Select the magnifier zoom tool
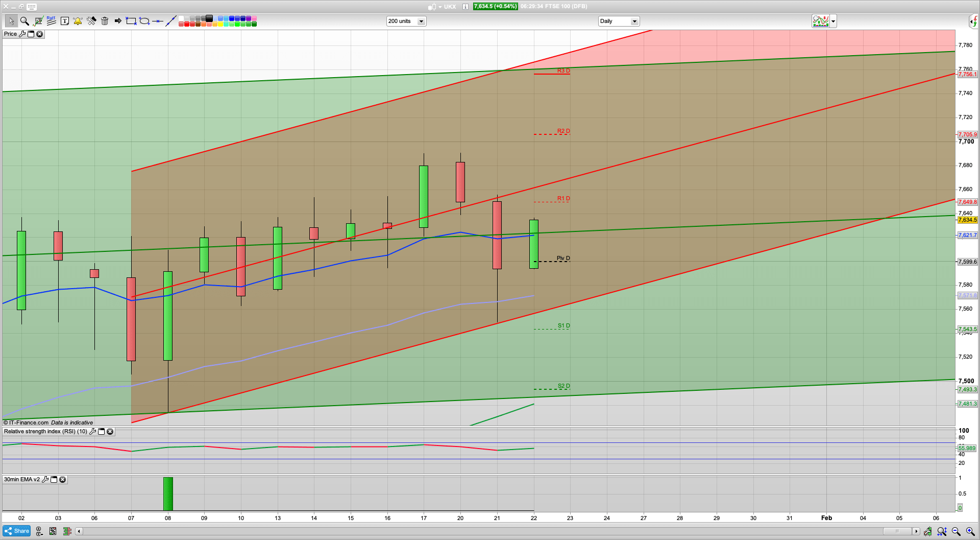Screen dimensions: 980x540 [24, 21]
